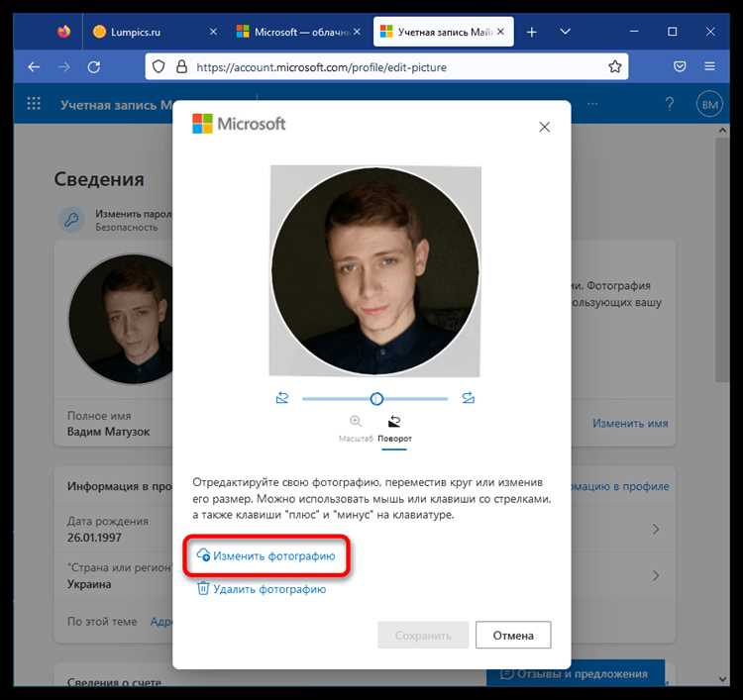Viewport: 743px width, 700px height.
Task: Reload the page
Action: (94, 66)
